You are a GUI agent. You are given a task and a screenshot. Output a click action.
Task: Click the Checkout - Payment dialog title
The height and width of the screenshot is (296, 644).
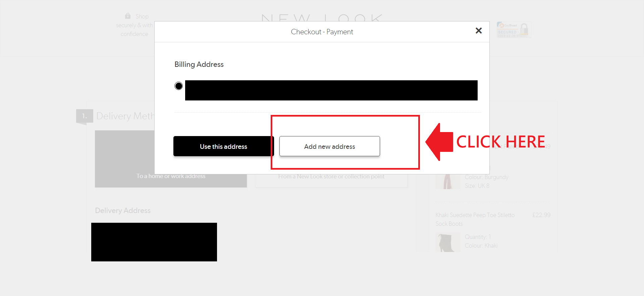(x=322, y=32)
